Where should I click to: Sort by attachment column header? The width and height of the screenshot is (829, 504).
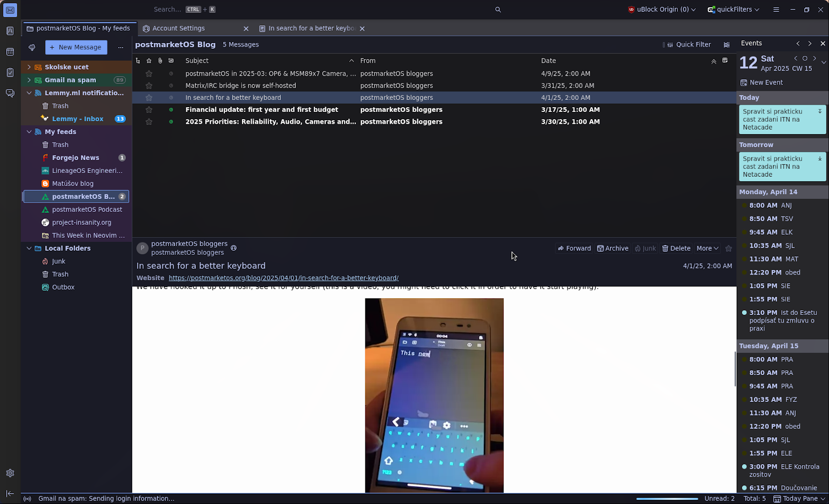click(160, 61)
